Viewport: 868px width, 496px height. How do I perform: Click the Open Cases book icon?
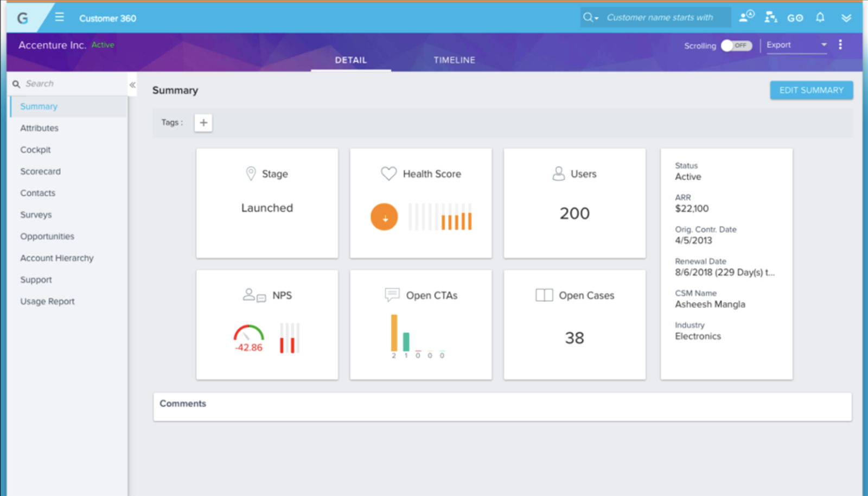pyautogui.click(x=544, y=295)
